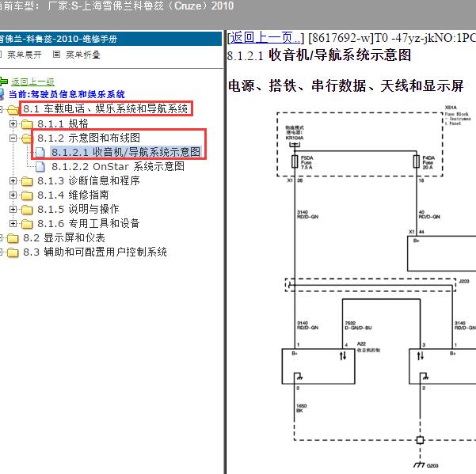Select tree item 8.2 显示屏和仪表
The height and width of the screenshot is (474, 476).
pyautogui.click(x=64, y=237)
